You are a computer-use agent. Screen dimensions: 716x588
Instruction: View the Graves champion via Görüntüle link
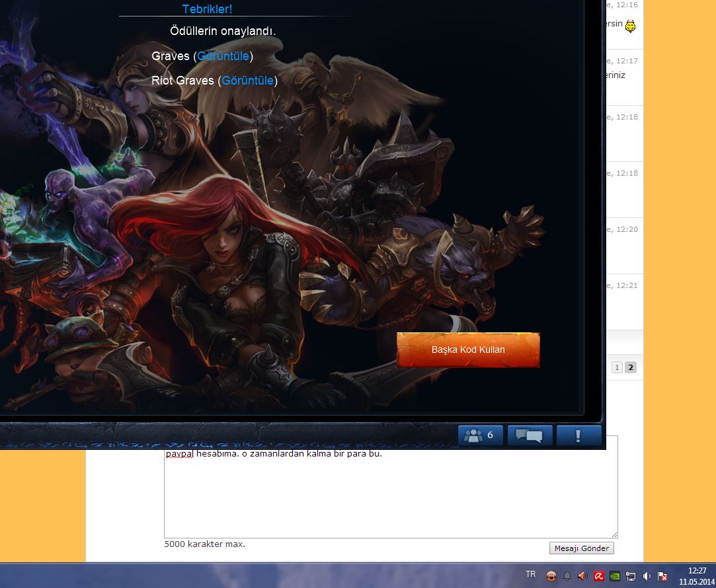(x=223, y=56)
